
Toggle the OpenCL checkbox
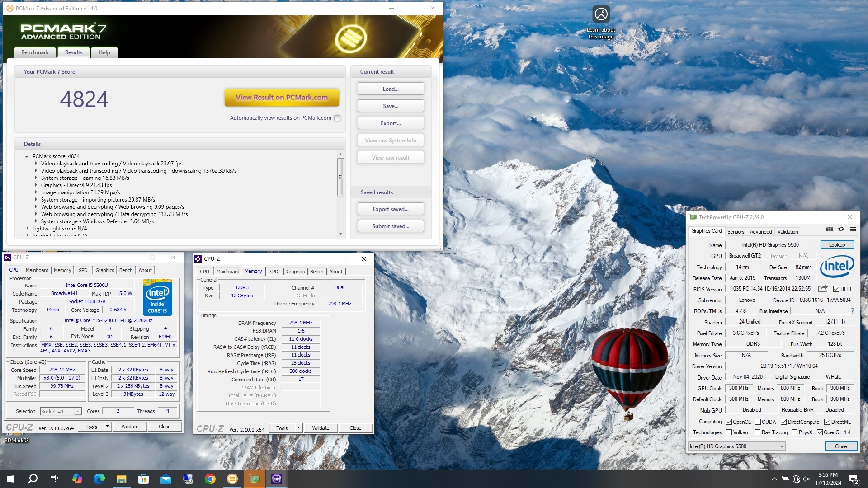point(729,422)
